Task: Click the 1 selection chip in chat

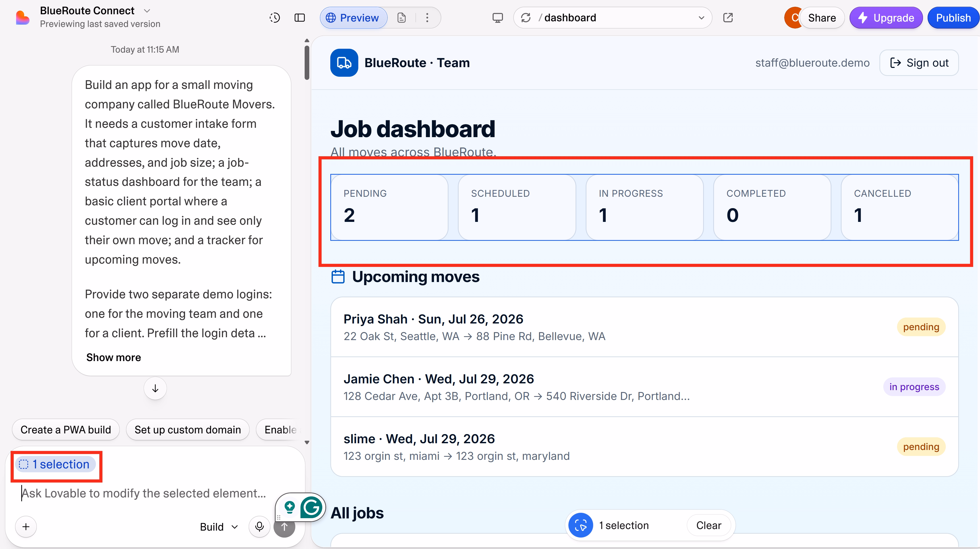Action: pyautogui.click(x=55, y=464)
